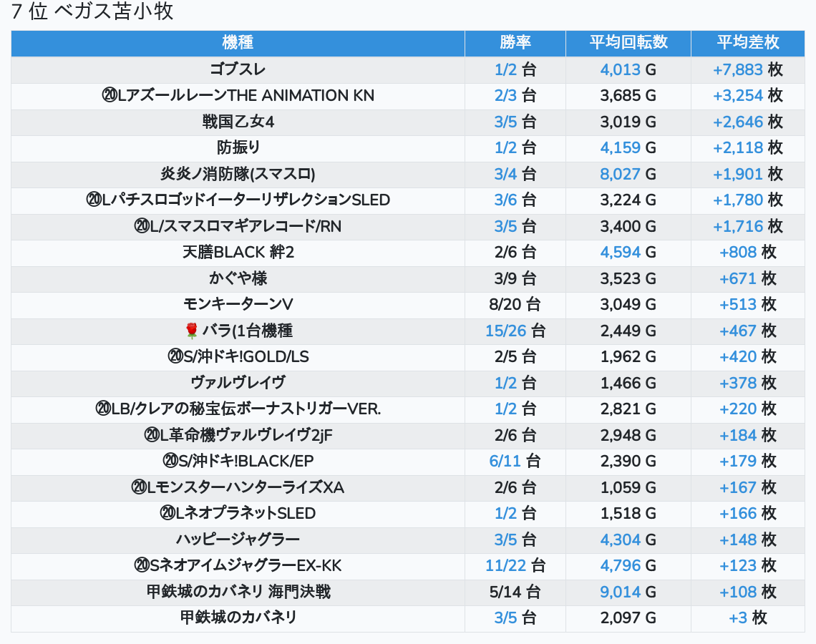Viewport: 816px width, 644px height.
Task: Click the 15/26 win rate in バラ row
Action: (x=505, y=331)
